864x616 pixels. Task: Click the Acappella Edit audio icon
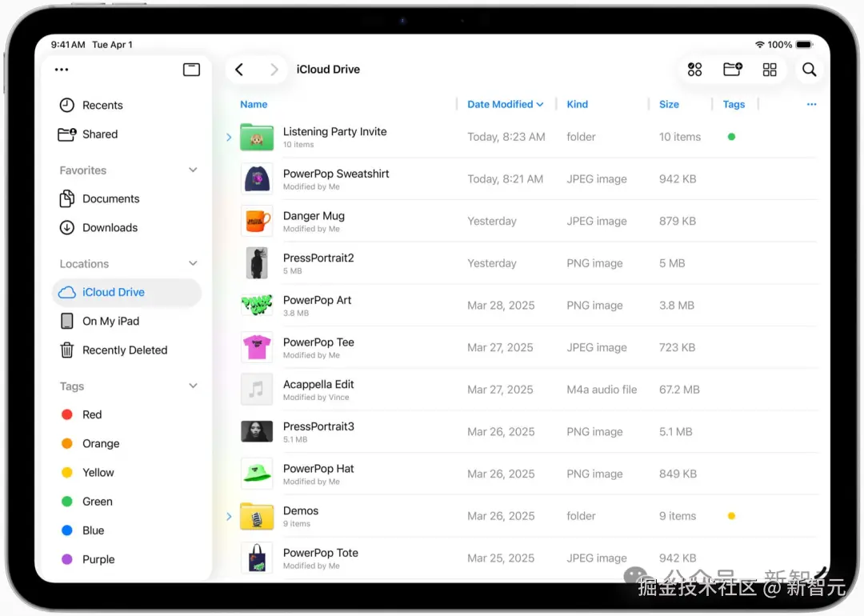[257, 389]
